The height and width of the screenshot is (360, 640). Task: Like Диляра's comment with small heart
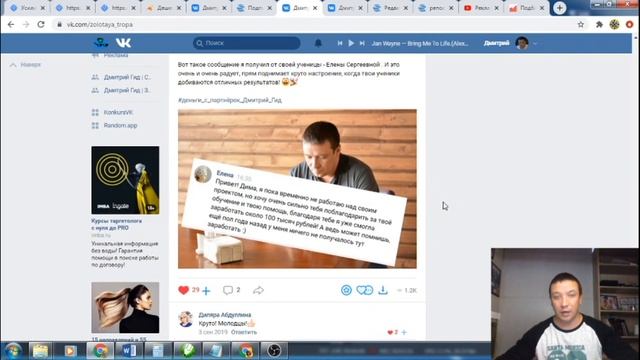coord(390,332)
